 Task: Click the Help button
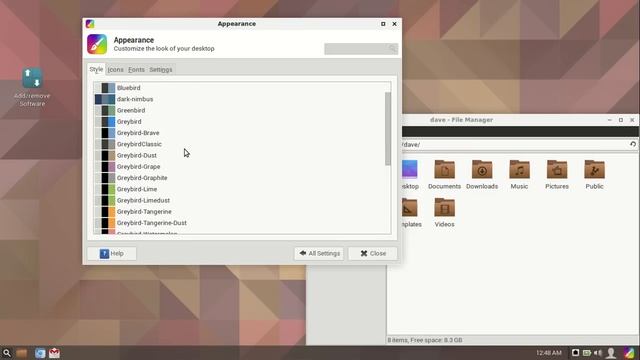point(112,253)
